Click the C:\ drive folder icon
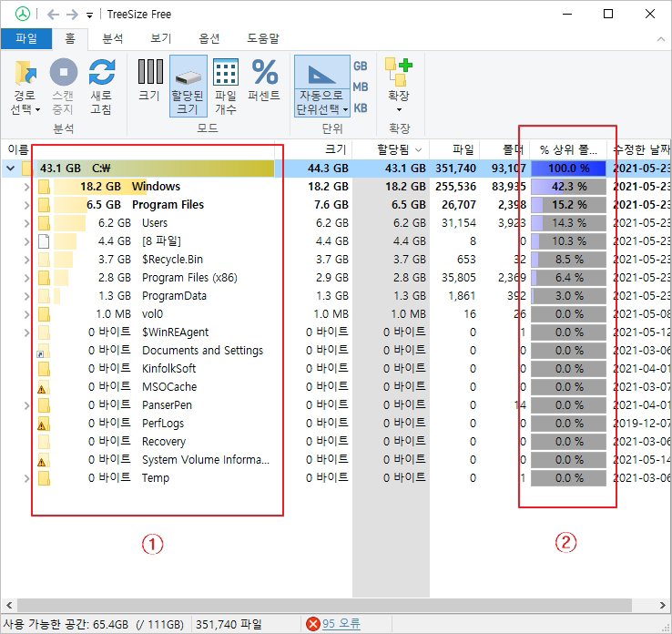672x634 pixels. pos(27,169)
